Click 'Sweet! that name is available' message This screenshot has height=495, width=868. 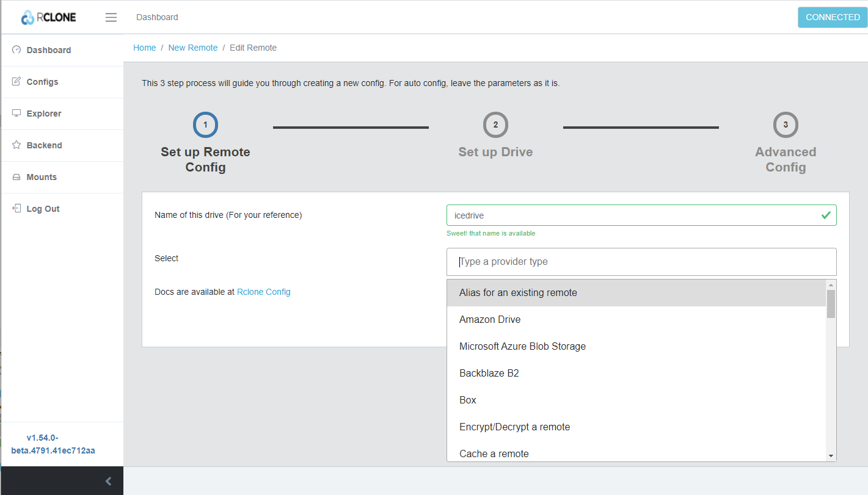pos(491,233)
